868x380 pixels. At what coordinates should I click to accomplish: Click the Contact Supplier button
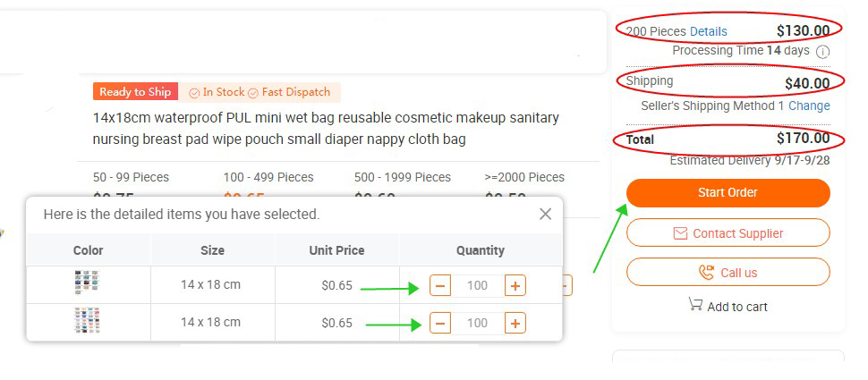[x=728, y=233]
